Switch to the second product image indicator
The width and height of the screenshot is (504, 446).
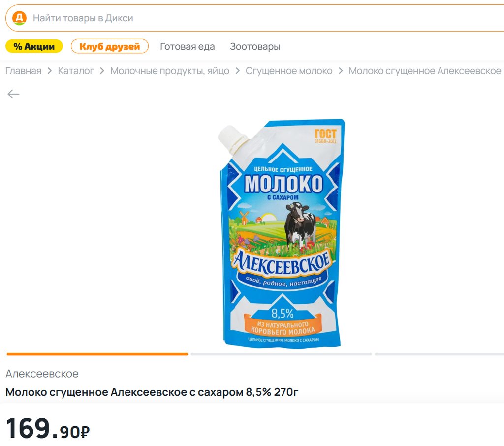tap(281, 354)
